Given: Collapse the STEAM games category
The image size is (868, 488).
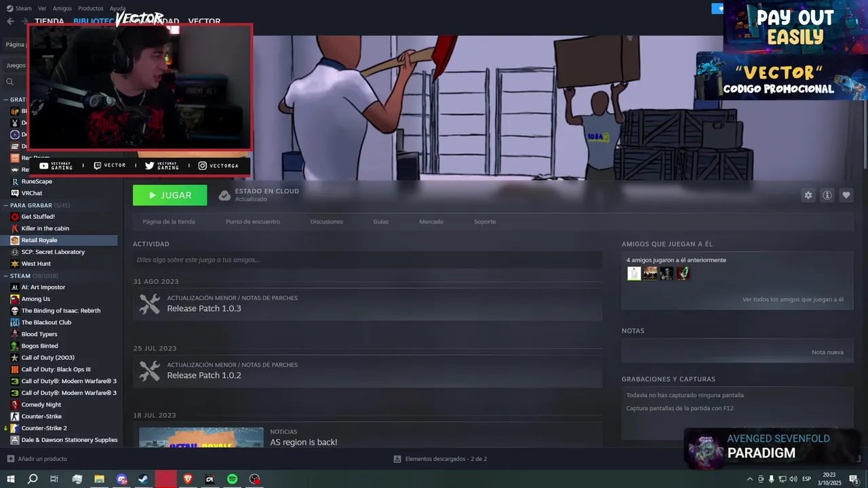Looking at the screenshot, I should (x=5, y=276).
